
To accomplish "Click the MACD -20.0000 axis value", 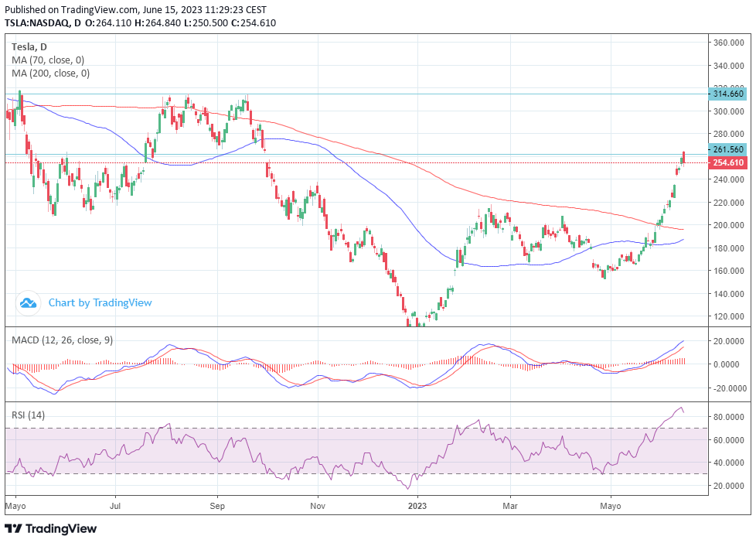I will coord(729,388).
